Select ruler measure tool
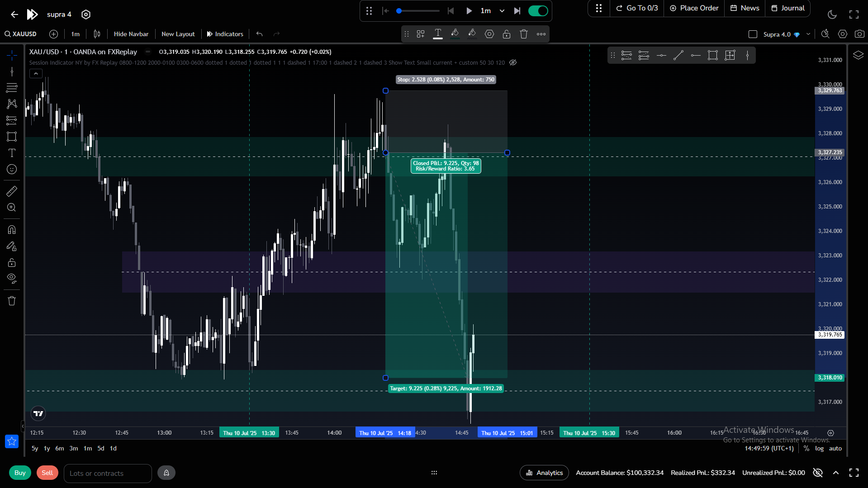868x488 pixels. [x=12, y=191]
